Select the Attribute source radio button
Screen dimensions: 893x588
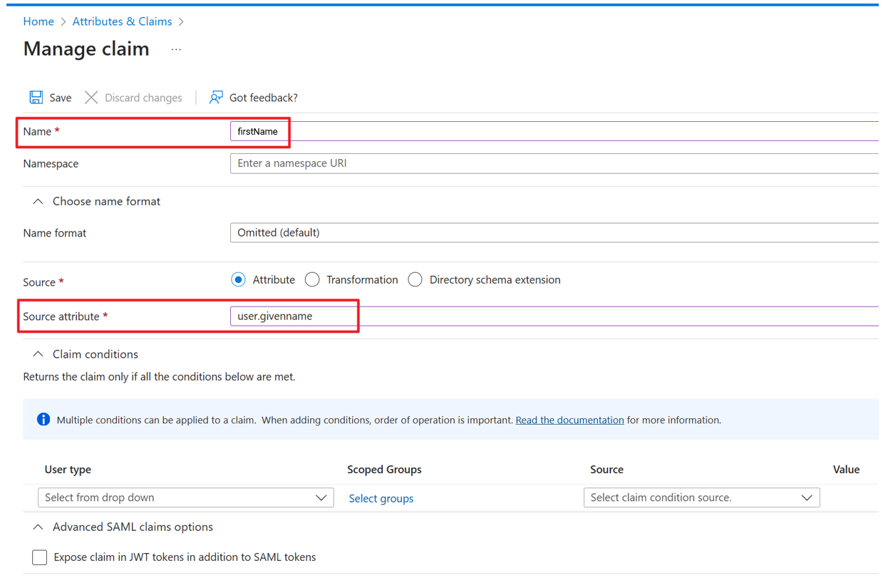(x=239, y=280)
